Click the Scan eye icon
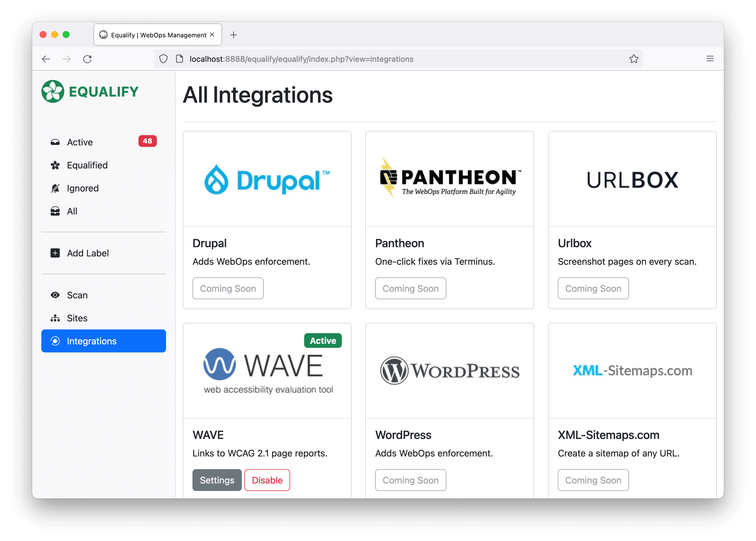Screen dimensions: 756x541 [55, 295]
